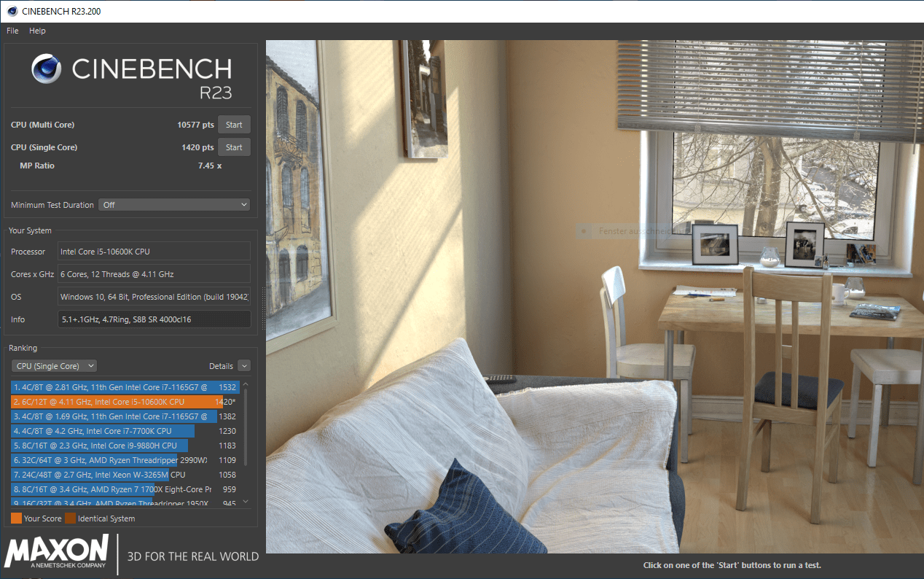Click the CPU (Multi Core) label

pos(43,125)
